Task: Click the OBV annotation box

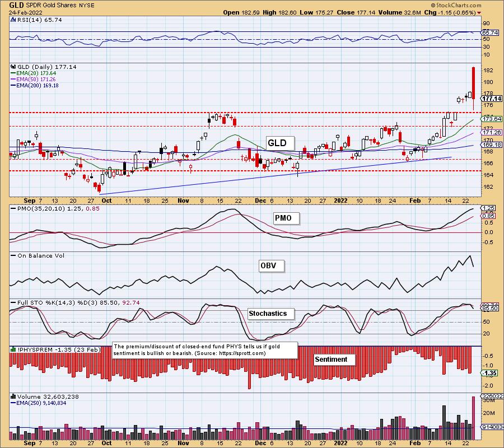Action: point(271,266)
